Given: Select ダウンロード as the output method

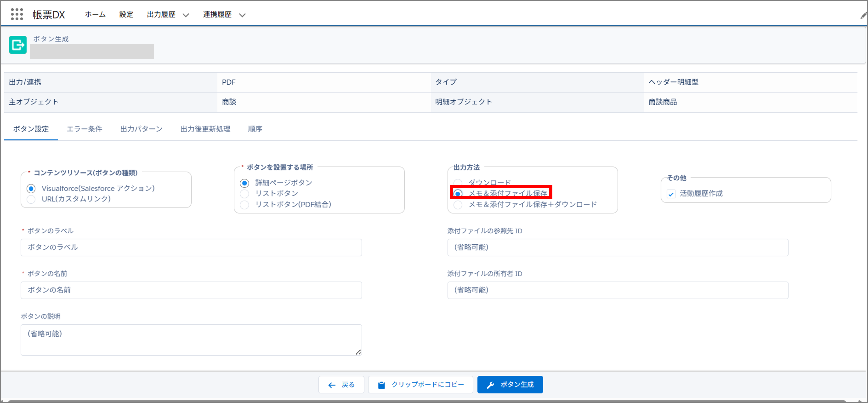Looking at the screenshot, I should click(458, 182).
